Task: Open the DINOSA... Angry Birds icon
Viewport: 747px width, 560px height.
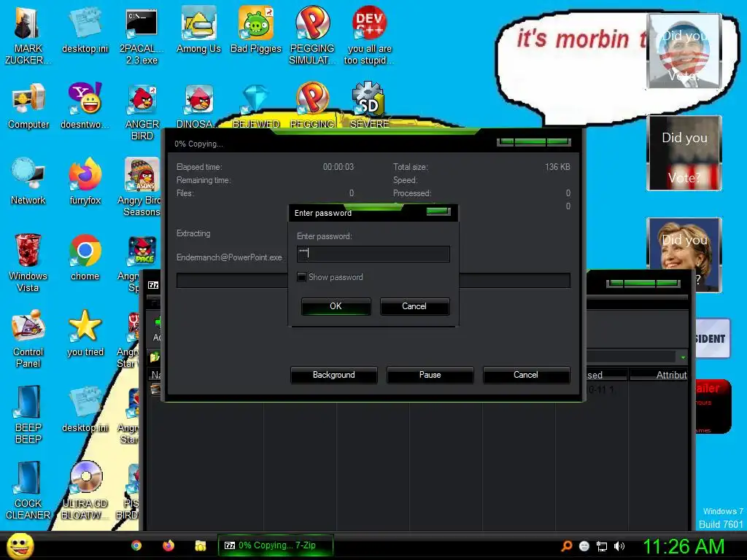Action: pos(198,106)
